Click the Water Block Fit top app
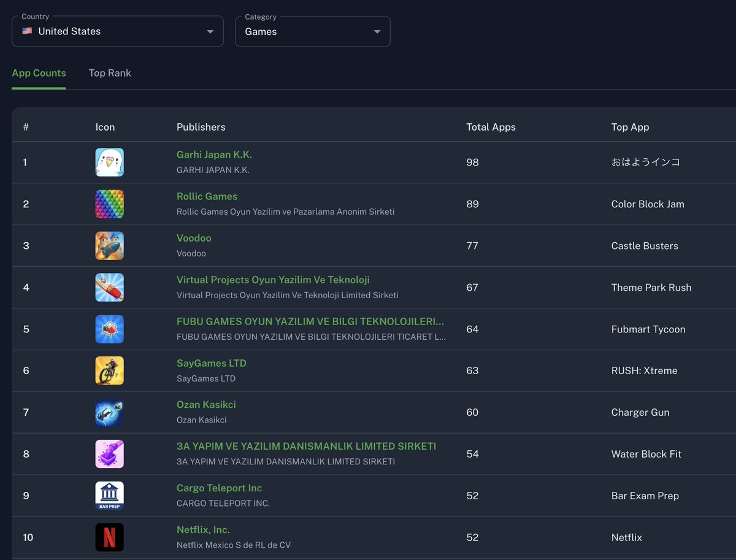The width and height of the screenshot is (736, 560). (646, 455)
